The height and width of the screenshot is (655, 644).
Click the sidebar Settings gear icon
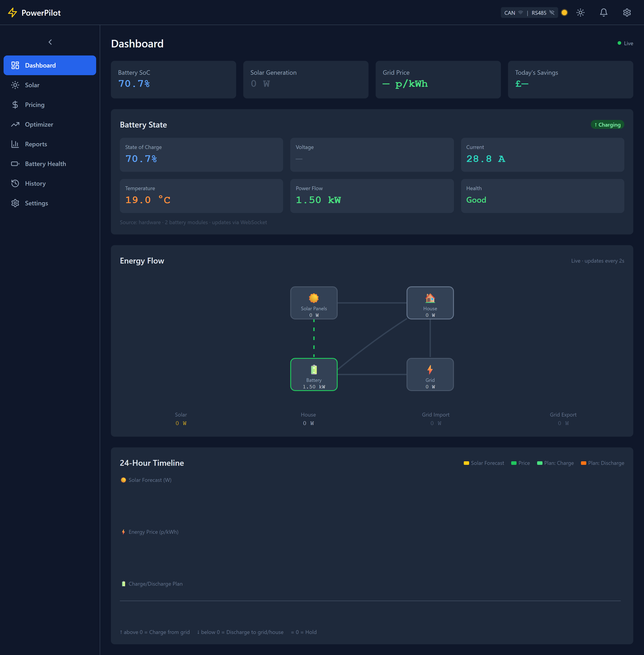(15, 203)
